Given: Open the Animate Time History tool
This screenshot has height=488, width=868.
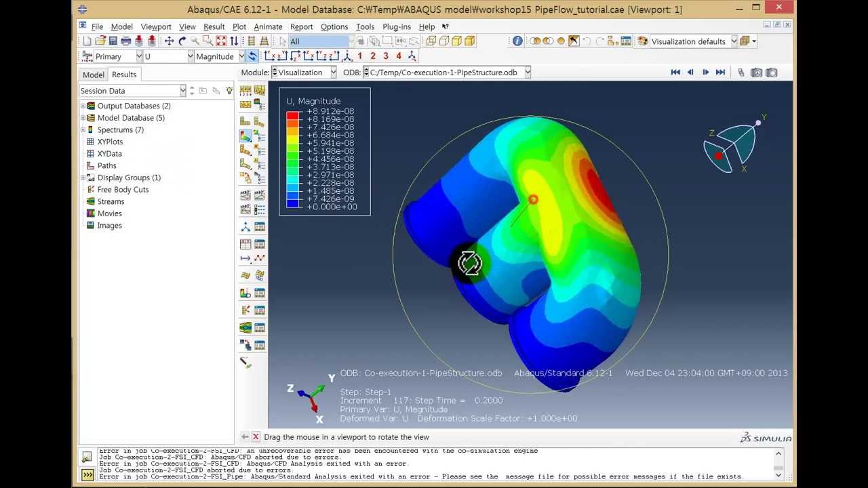Looking at the screenshot, I should click(x=260, y=195).
